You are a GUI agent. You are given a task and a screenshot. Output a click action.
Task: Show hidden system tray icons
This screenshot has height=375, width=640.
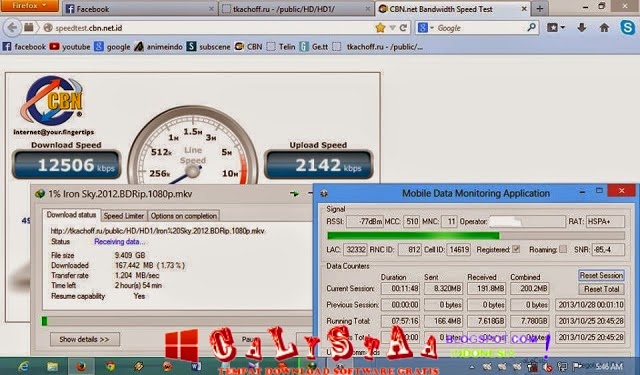(x=471, y=367)
